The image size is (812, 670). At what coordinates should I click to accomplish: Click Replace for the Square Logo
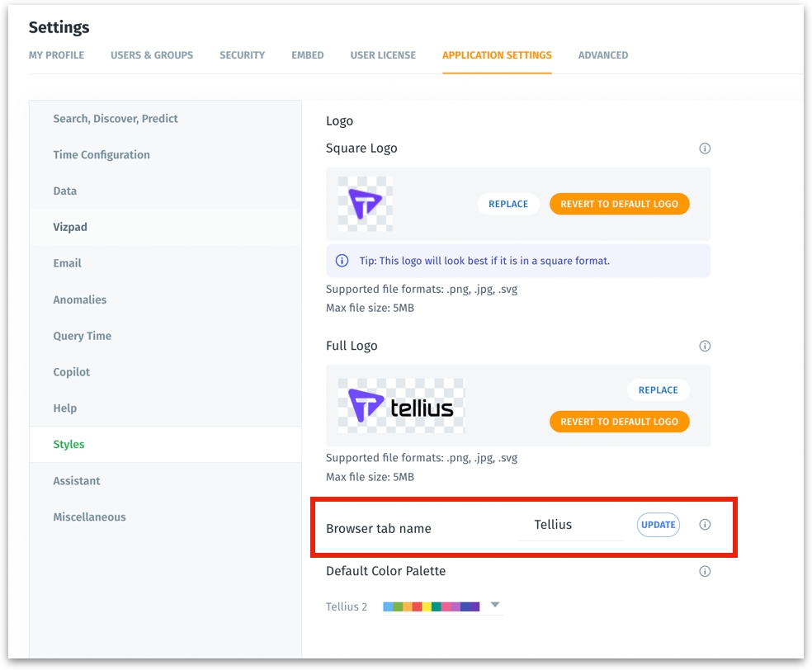click(x=508, y=204)
